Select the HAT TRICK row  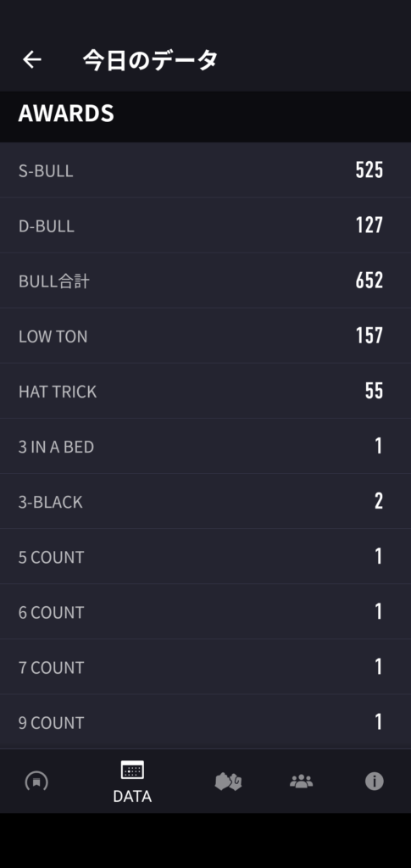click(x=205, y=391)
